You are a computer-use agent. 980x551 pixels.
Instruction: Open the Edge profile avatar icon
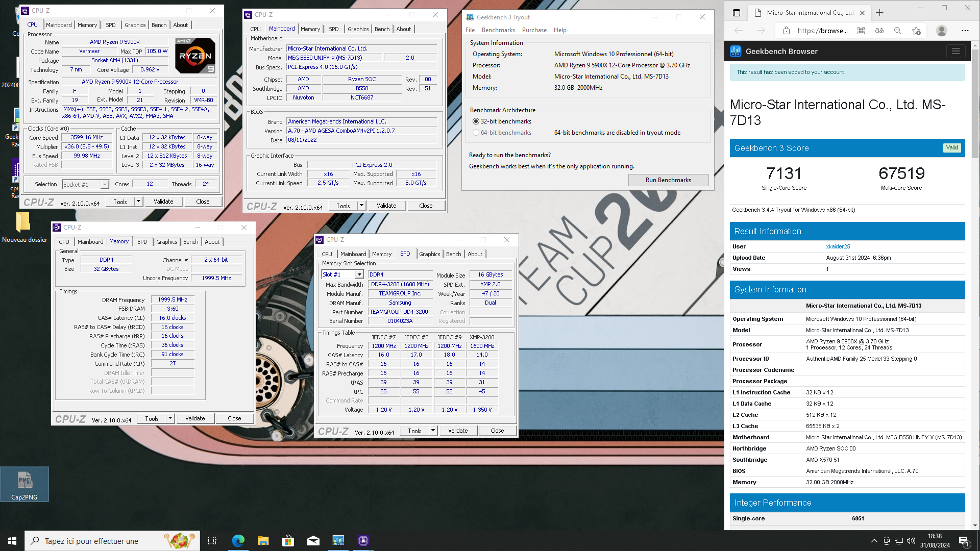tap(942, 31)
